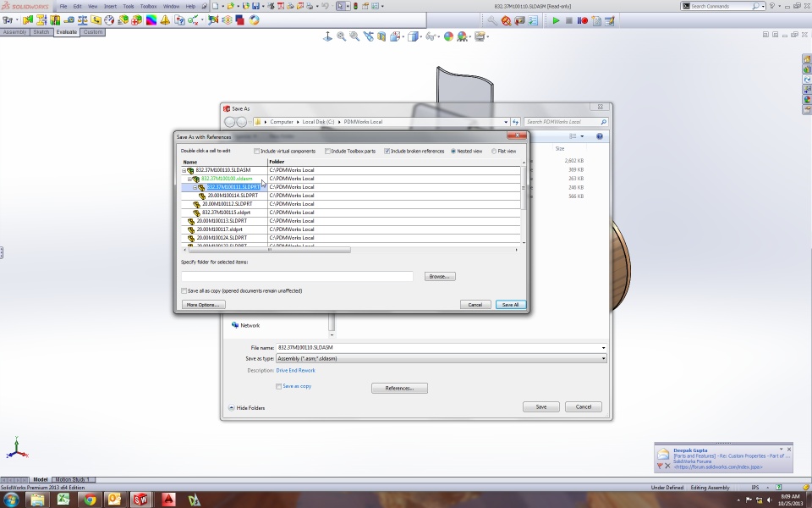Click the Stop macro square button
This screenshot has width=812, height=508.
coord(568,20)
